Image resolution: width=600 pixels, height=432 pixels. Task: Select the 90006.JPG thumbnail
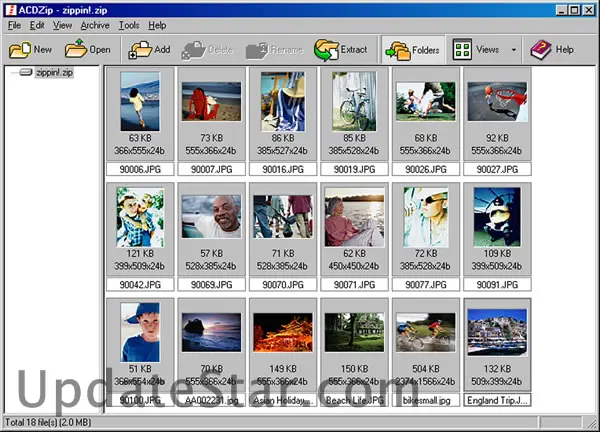pyautogui.click(x=140, y=101)
